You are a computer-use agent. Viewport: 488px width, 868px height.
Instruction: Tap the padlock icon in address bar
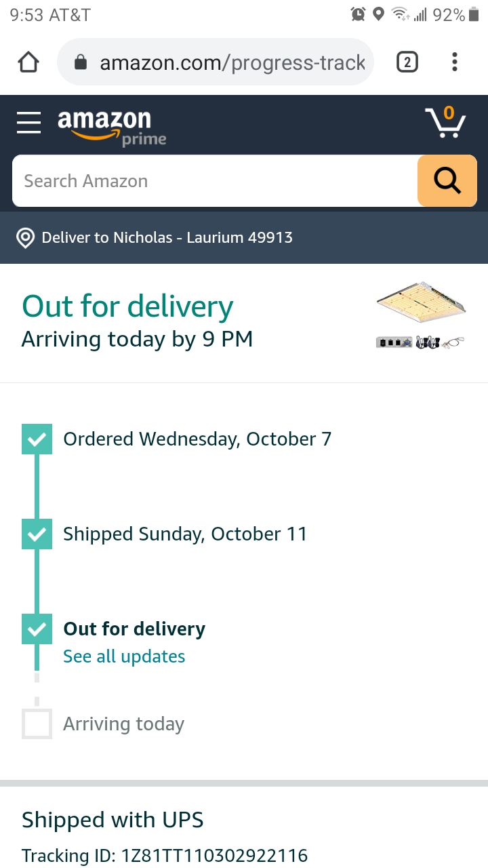(81, 63)
